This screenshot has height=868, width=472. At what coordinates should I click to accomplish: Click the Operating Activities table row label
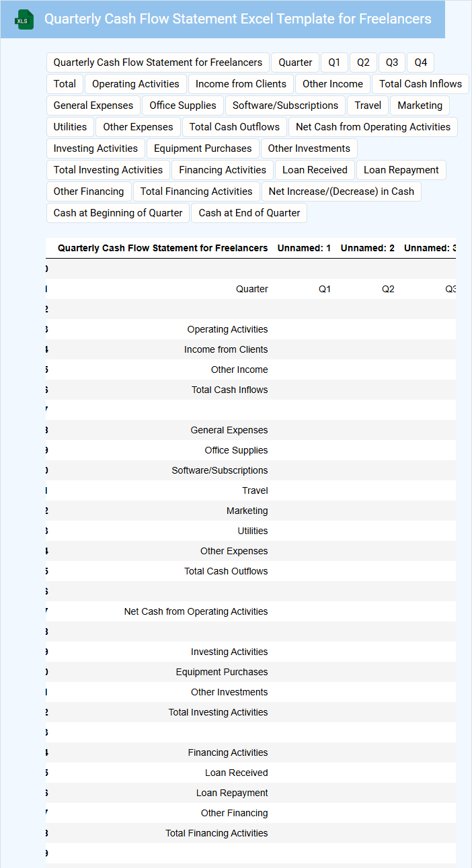tap(227, 329)
